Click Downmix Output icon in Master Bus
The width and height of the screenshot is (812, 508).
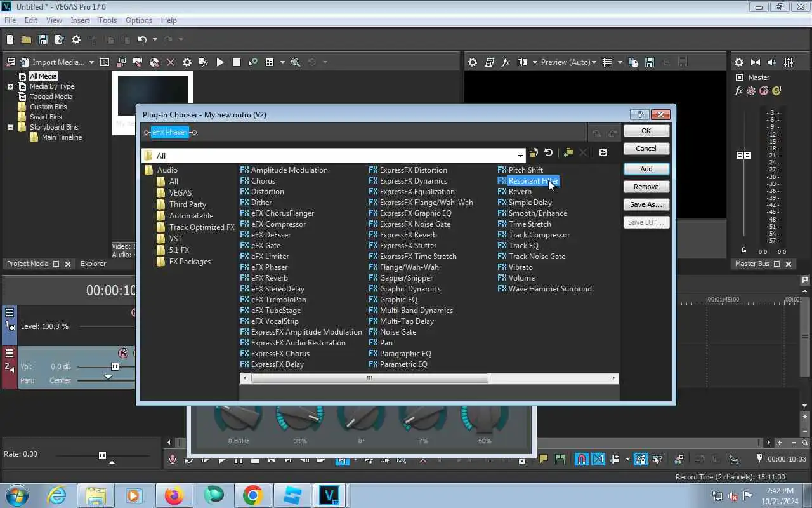click(756, 62)
